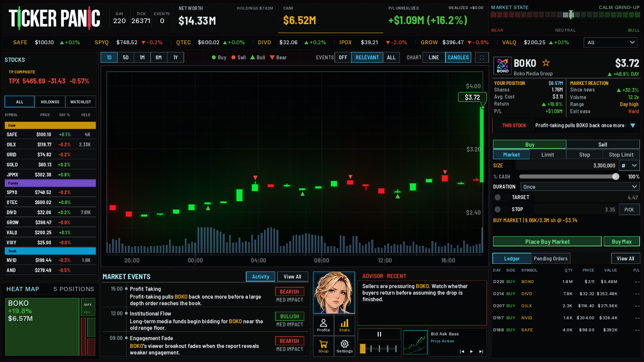Viewport: 644px width, 362px height.
Task: Click the BOKO heat map tile
Action: (42, 326)
